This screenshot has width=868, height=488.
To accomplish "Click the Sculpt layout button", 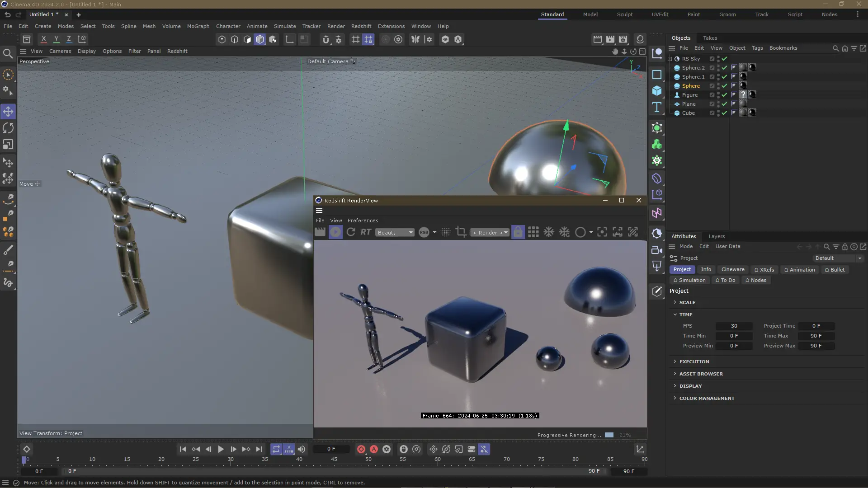I will pos(624,14).
